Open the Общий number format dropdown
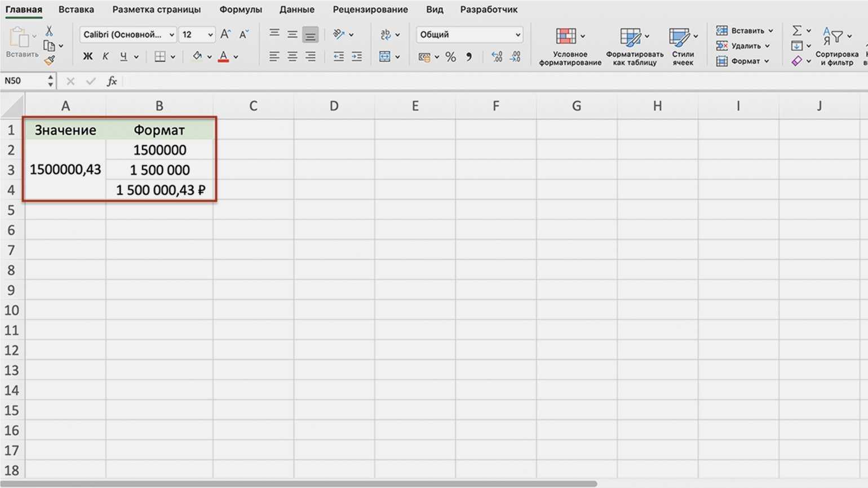This screenshot has width=868, height=488. coord(469,34)
